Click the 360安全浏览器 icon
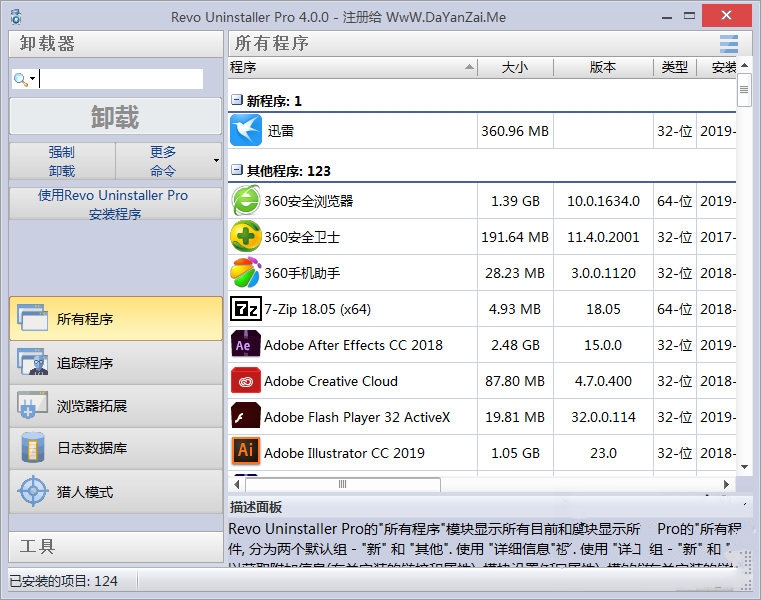Screen dimensions: 761x600 pyautogui.click(x=246, y=200)
